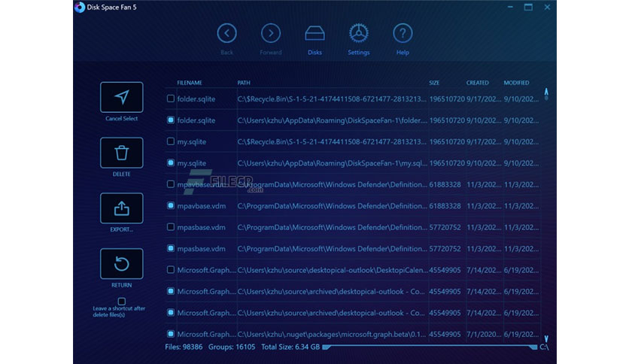Click the DELETE trash icon

122,153
